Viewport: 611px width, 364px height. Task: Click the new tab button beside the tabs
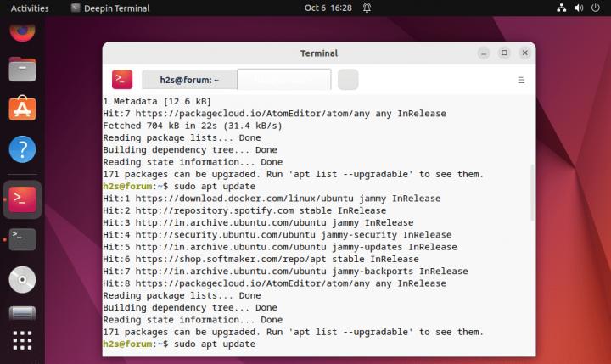click(x=348, y=80)
